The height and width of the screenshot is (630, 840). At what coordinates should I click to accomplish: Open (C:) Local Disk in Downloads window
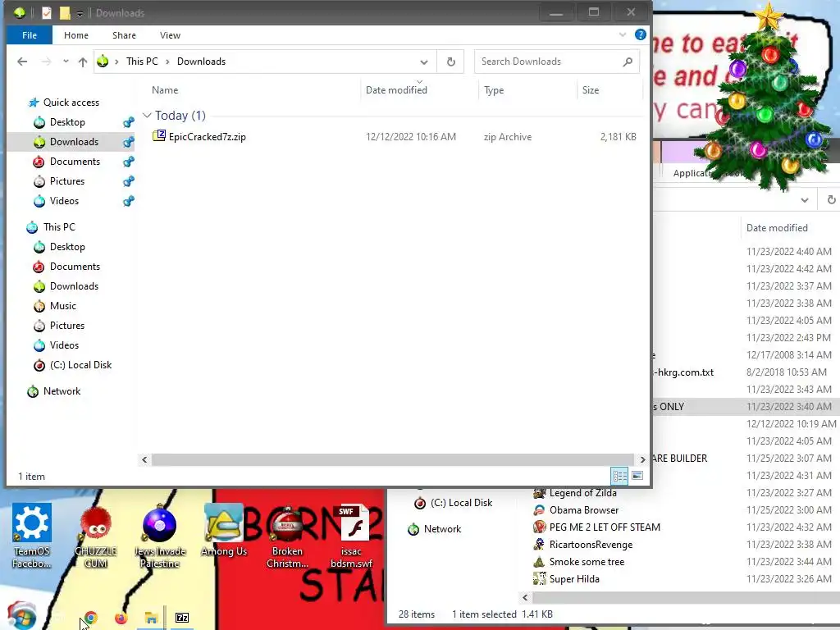coord(81,365)
